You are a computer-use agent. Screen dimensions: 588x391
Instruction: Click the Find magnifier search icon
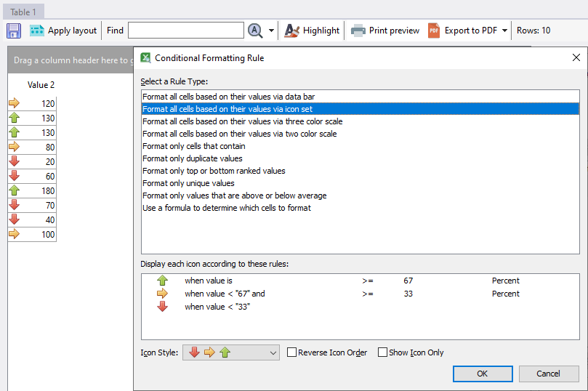coord(255,31)
